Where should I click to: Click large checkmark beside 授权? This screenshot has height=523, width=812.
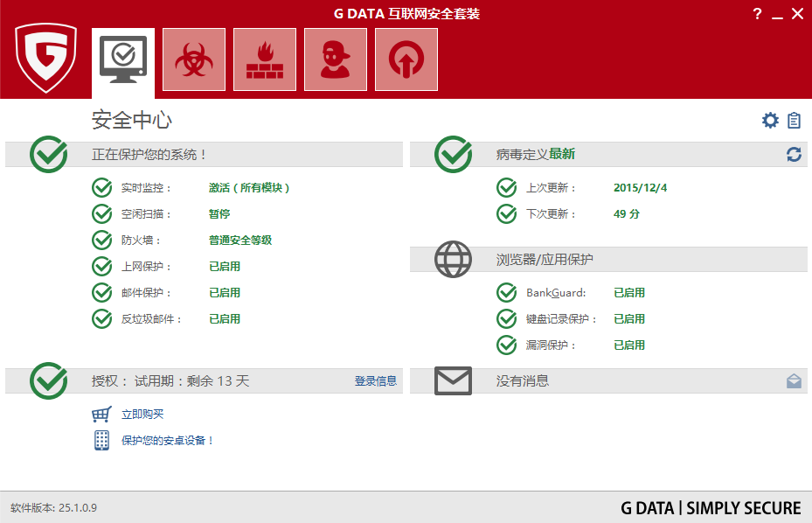pyautogui.click(x=49, y=380)
